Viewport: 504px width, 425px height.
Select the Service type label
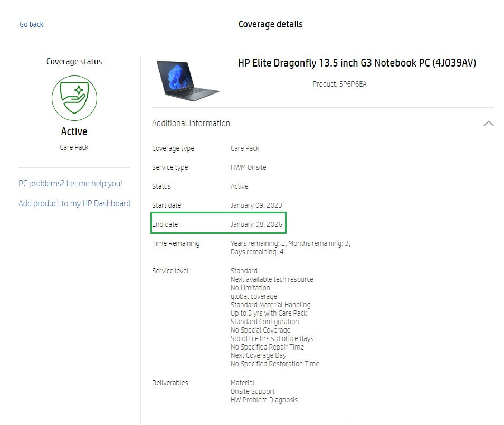[170, 167]
